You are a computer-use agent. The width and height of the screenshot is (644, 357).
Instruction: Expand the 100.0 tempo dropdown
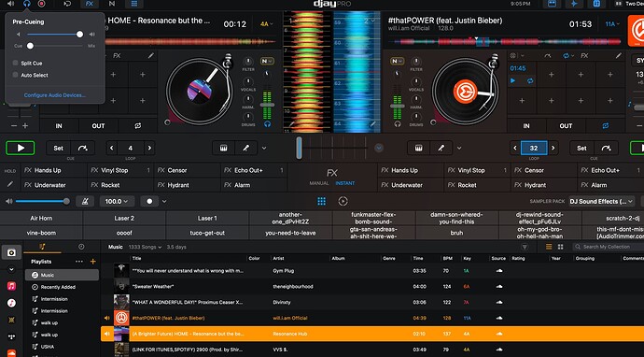117,202
